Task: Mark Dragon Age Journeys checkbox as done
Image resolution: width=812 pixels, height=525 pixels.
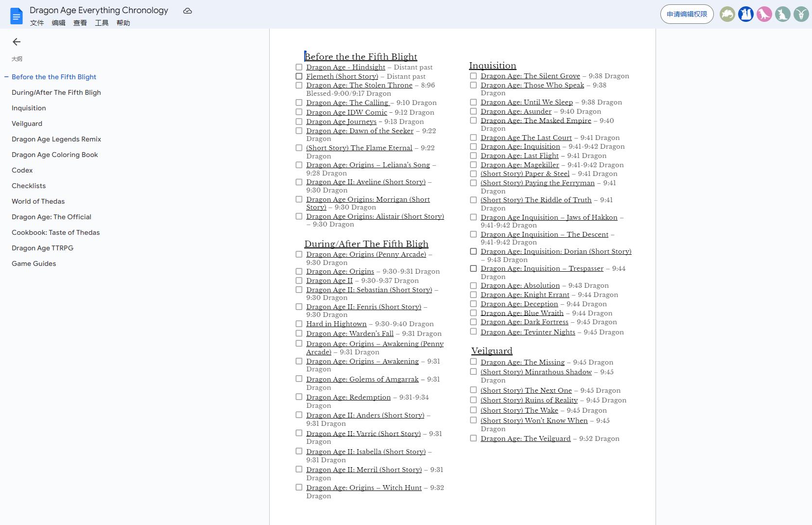Action: 299,122
